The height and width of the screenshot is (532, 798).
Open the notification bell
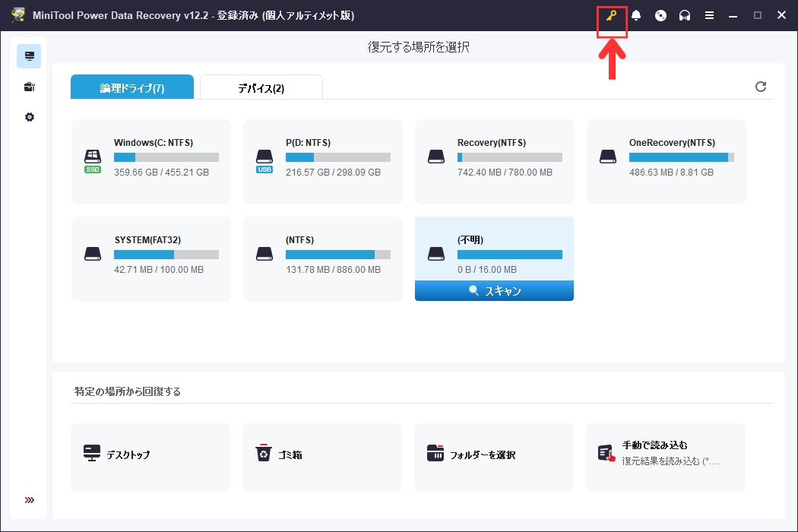pos(636,15)
